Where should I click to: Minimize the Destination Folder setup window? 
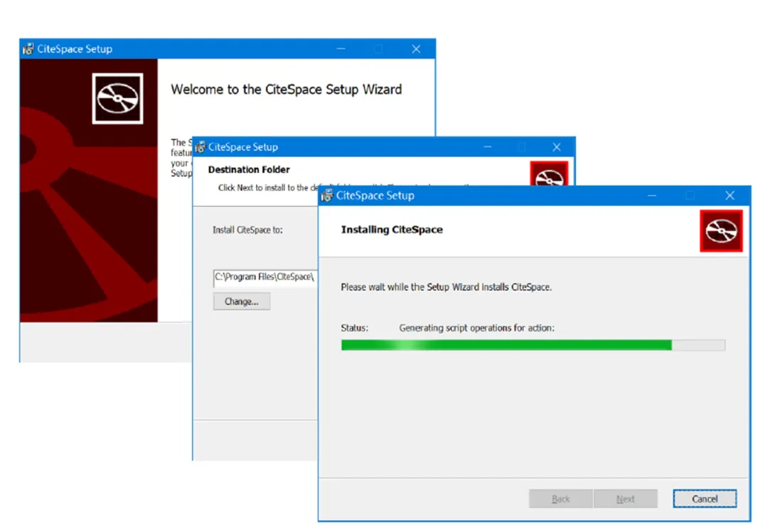click(487, 147)
